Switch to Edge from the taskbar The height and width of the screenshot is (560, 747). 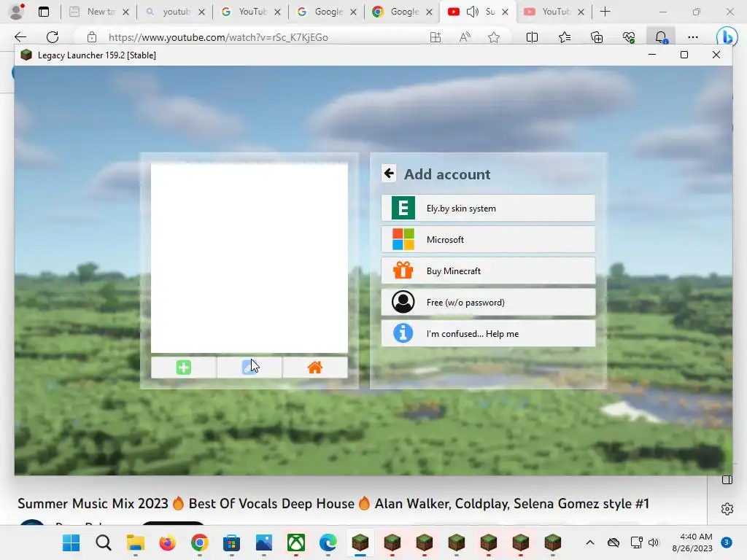[x=328, y=542]
